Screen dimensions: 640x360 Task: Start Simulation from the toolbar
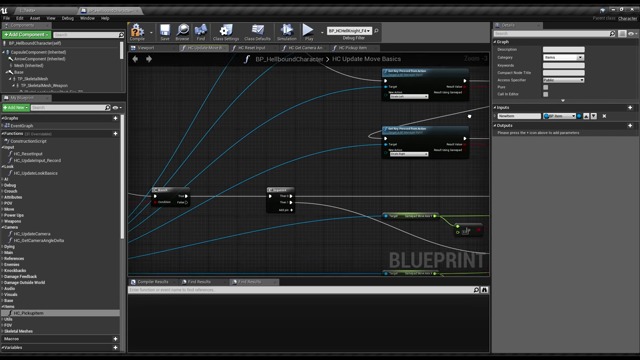287,32
